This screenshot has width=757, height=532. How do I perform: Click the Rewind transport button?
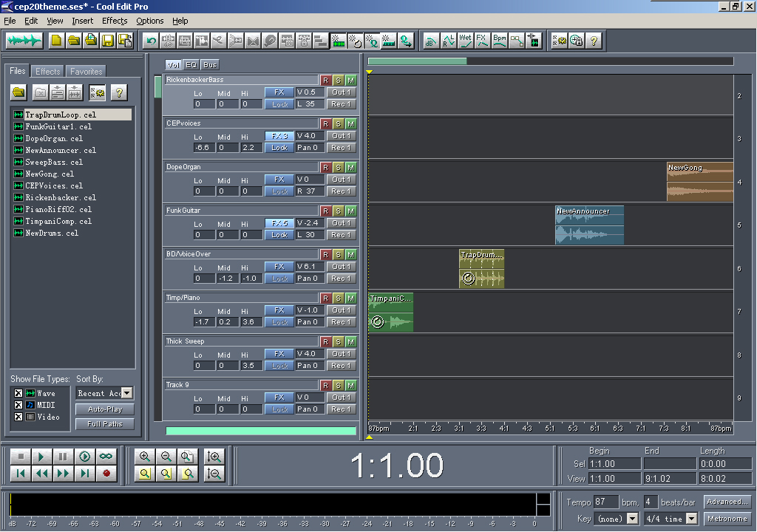[41, 473]
